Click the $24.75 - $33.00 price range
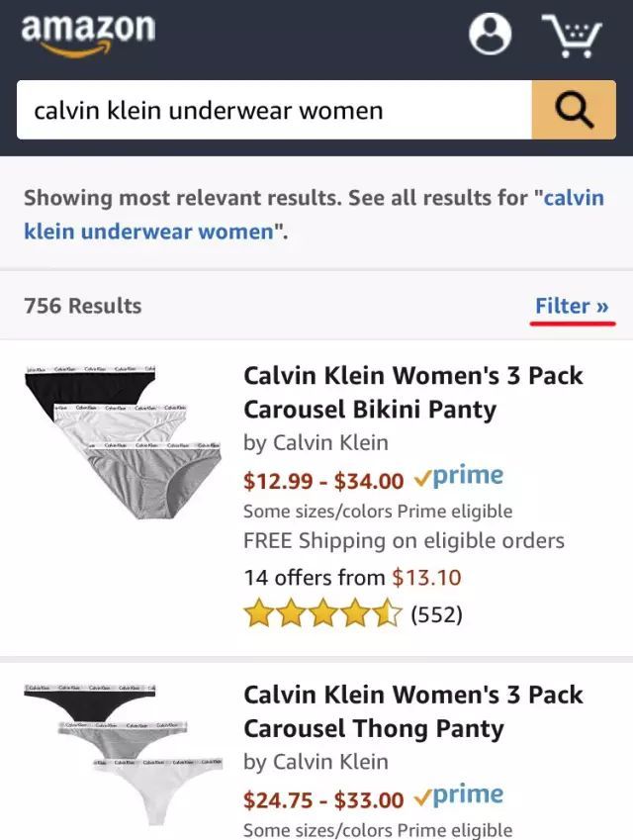The image size is (633, 840). coord(323,799)
